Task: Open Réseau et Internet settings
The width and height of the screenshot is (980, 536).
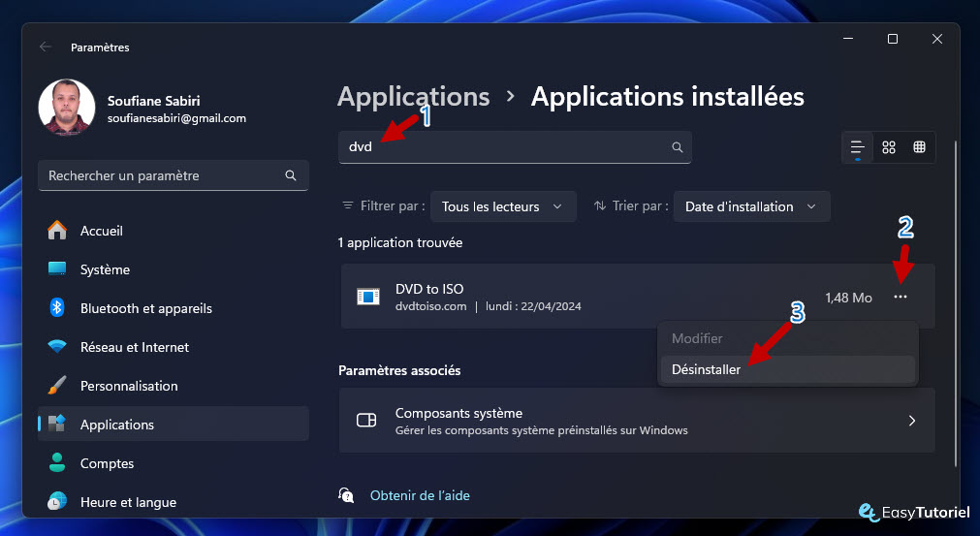Action: coord(174,347)
